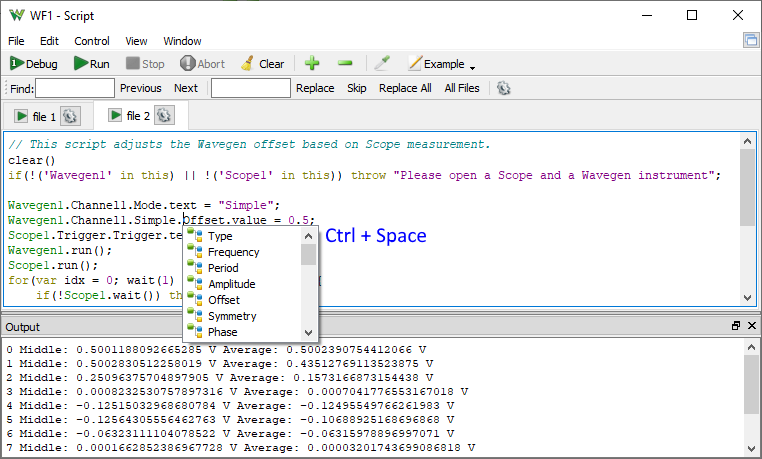Click the Replace All button
This screenshot has height=459, width=762.
[405, 88]
